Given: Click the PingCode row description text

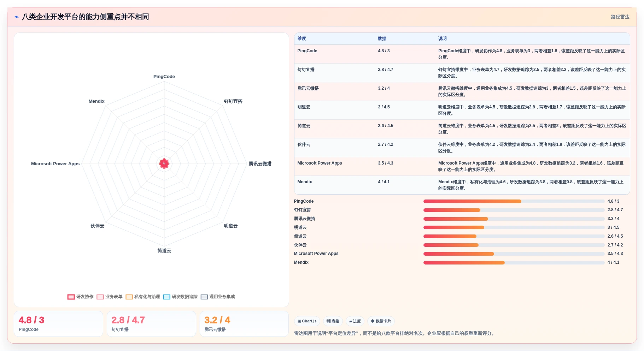Looking at the screenshot, I should pos(532,54).
